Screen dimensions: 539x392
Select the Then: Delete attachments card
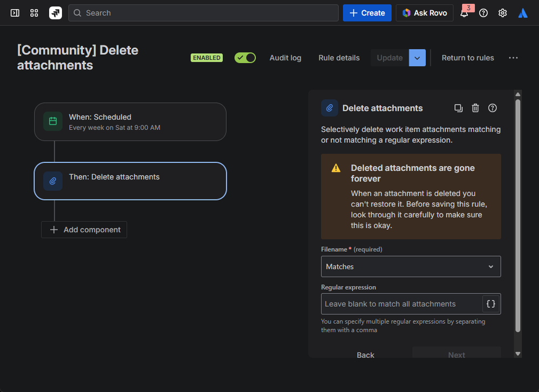point(130,181)
